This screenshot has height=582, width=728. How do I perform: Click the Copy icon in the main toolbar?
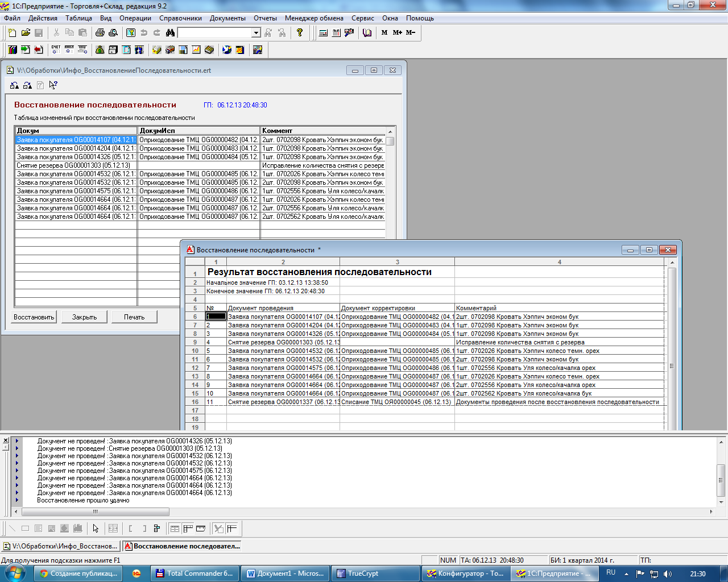pos(69,33)
